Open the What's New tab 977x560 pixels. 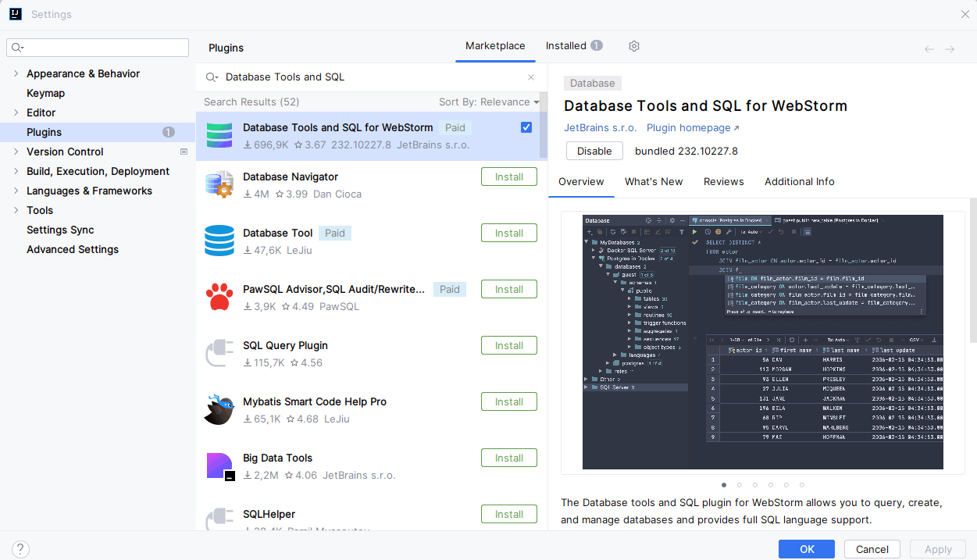point(654,181)
